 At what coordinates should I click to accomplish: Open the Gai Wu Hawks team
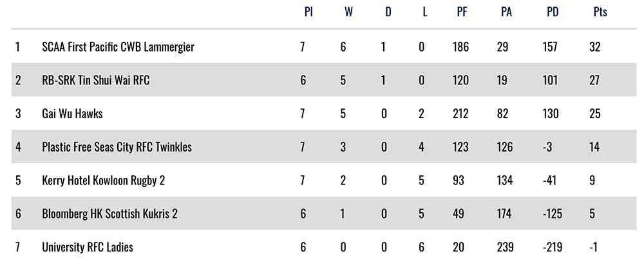coord(72,114)
